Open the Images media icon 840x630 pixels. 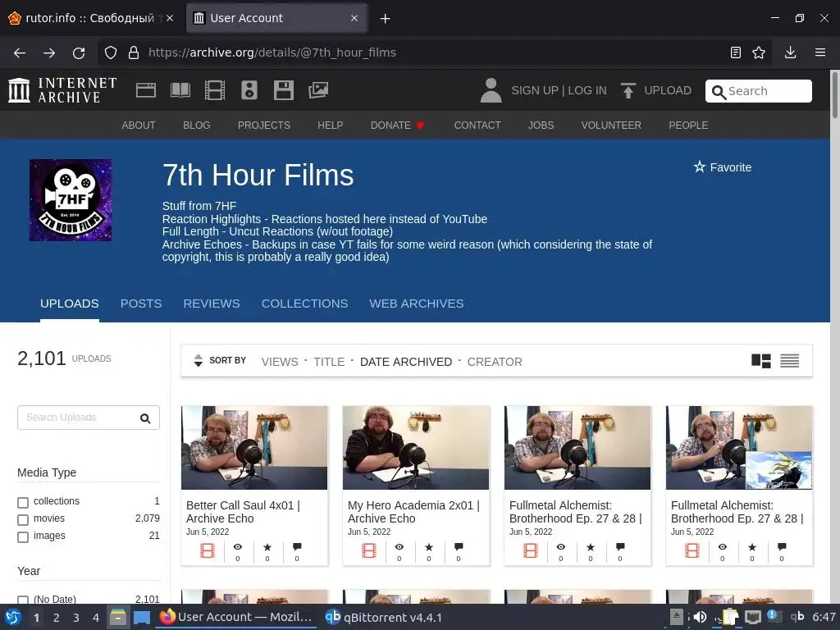pyautogui.click(x=318, y=90)
